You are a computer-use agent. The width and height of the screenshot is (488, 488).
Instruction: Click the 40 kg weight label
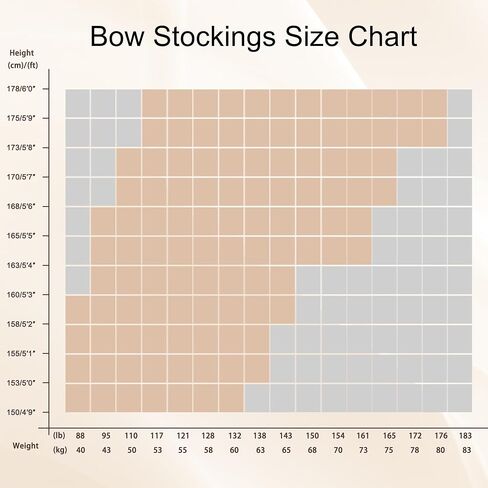click(80, 450)
